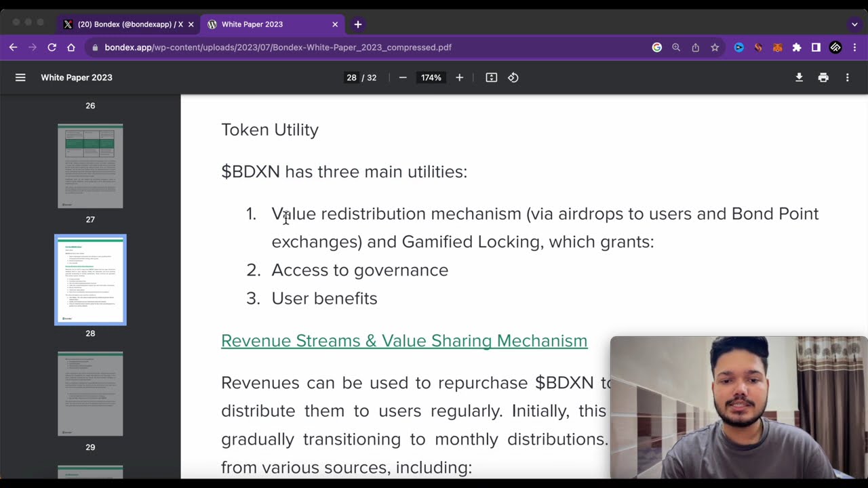Click the text "$BDXN has three main utilities:"
Viewport: 868px width, 488px height.
coord(344,171)
